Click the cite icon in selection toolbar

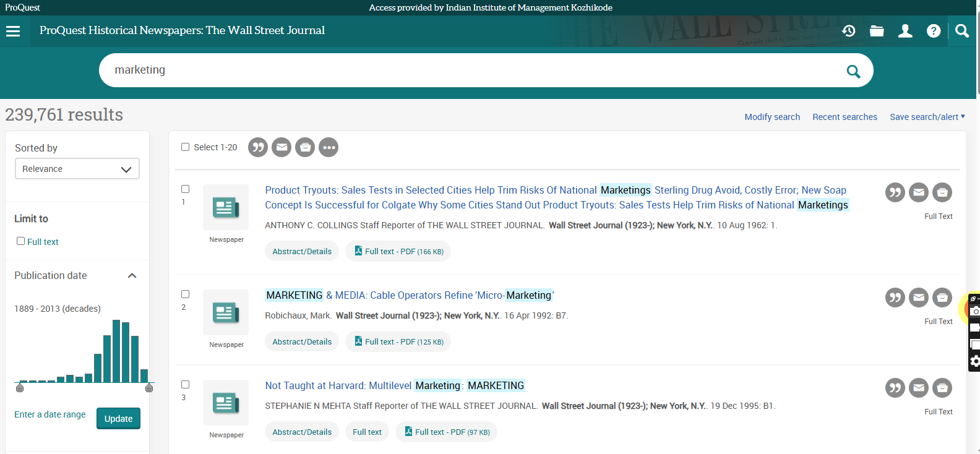click(258, 147)
